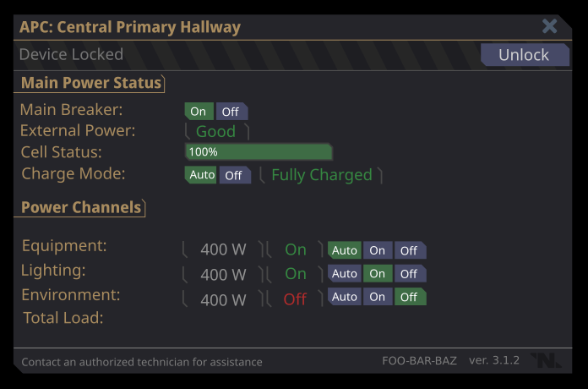Click the Cell Status charge bar

pyautogui.click(x=259, y=152)
